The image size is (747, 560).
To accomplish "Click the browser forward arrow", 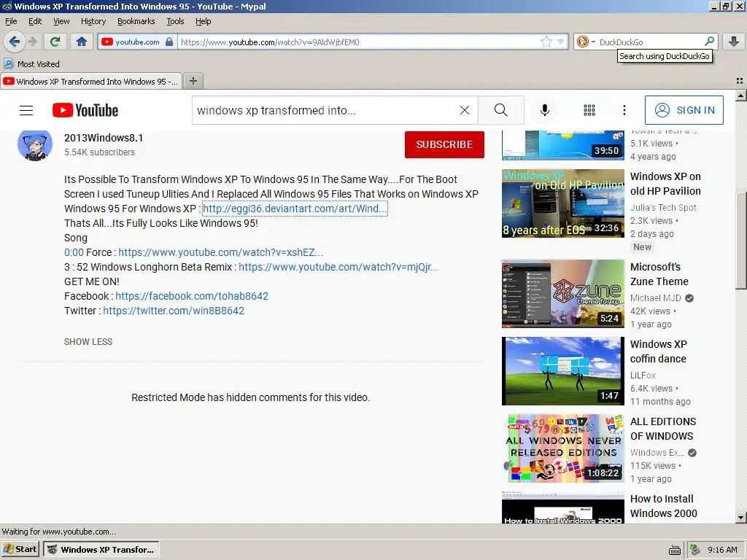I will [x=32, y=42].
